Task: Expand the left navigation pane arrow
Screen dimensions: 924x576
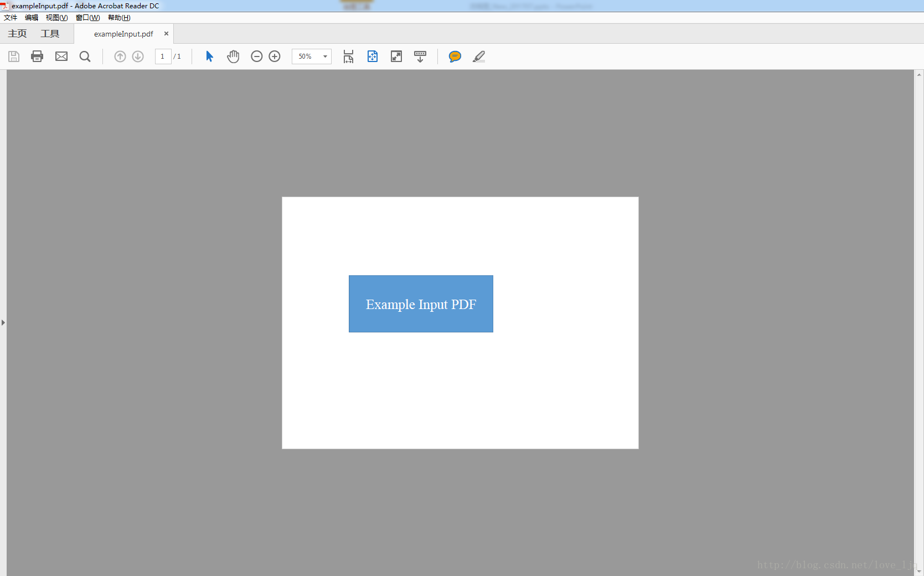Action: pos(3,322)
